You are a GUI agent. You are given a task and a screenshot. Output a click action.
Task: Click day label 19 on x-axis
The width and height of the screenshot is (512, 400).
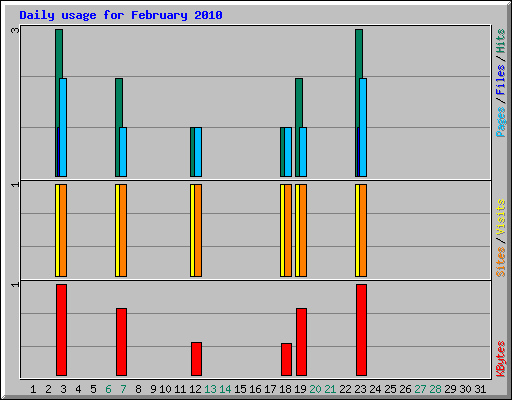(x=300, y=389)
